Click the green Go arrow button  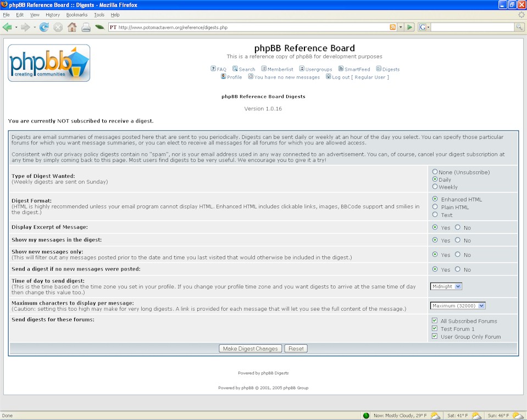(x=410, y=27)
